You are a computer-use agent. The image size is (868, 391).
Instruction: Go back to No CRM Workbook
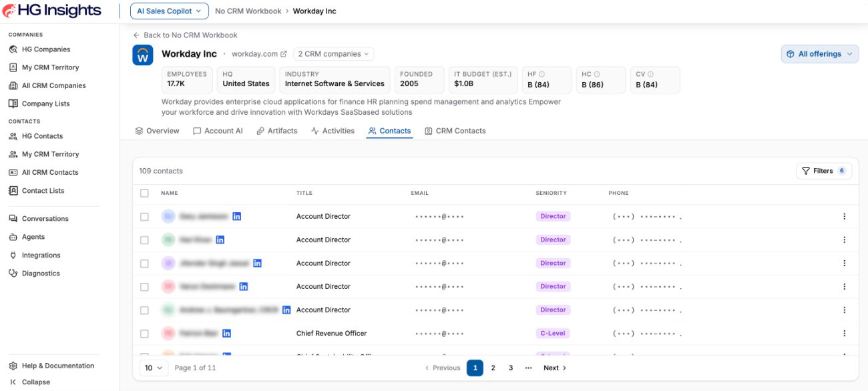point(185,35)
